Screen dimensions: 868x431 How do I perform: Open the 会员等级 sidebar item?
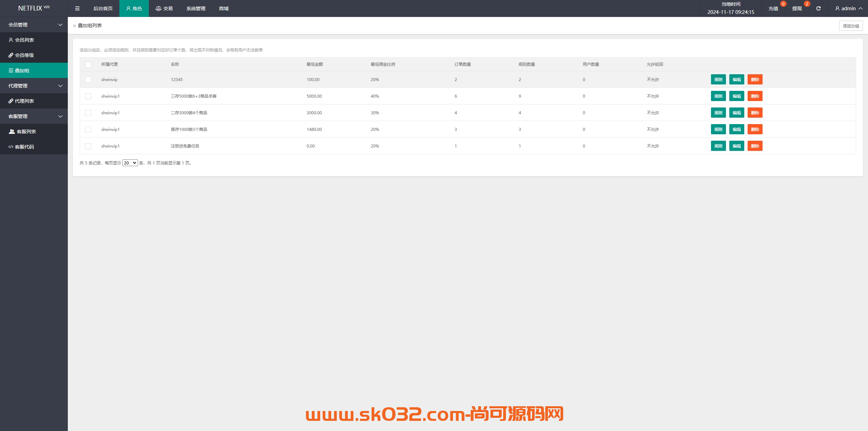point(34,55)
